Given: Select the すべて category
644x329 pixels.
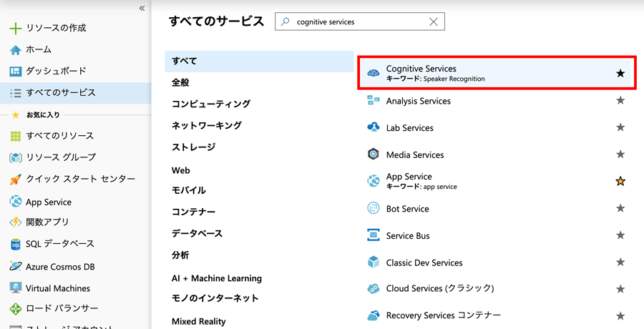Looking at the screenshot, I should click(259, 62).
